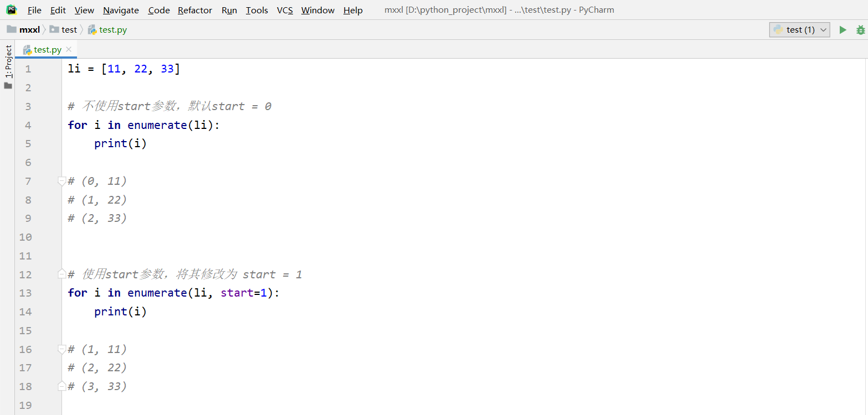Open the Tools menu

[257, 10]
